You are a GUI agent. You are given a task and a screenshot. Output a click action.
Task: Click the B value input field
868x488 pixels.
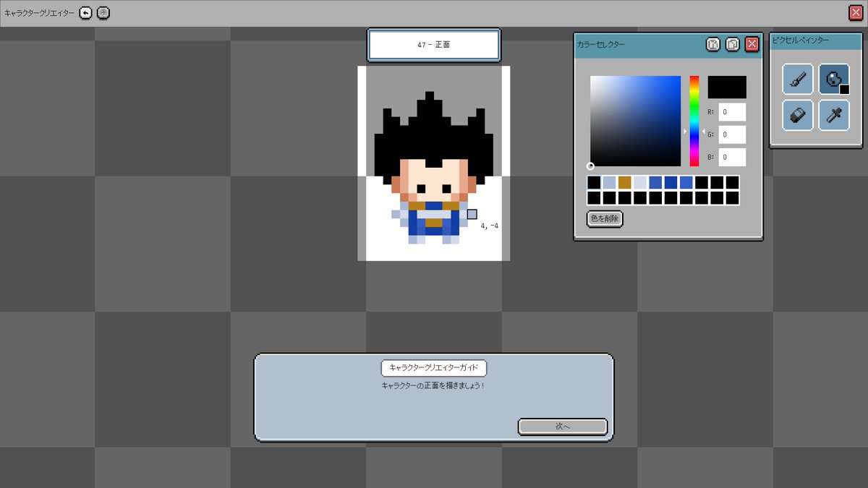tap(732, 157)
